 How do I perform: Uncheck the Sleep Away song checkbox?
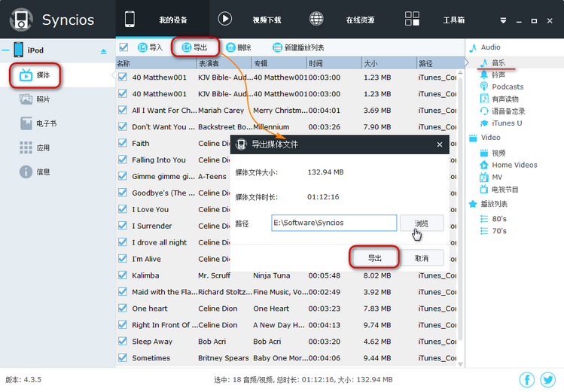123,342
